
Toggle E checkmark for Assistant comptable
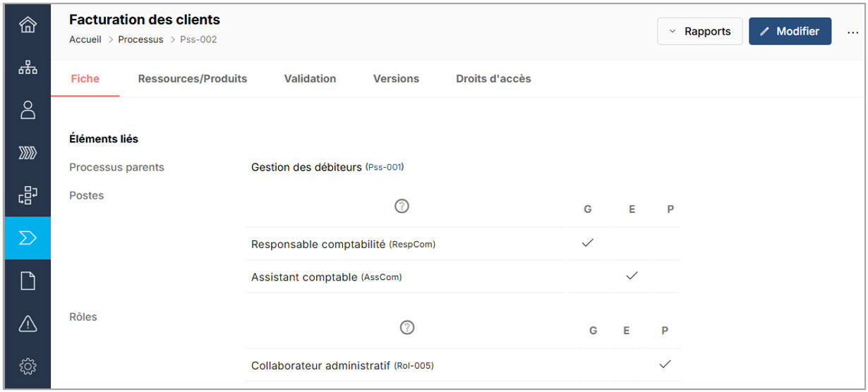(x=632, y=276)
